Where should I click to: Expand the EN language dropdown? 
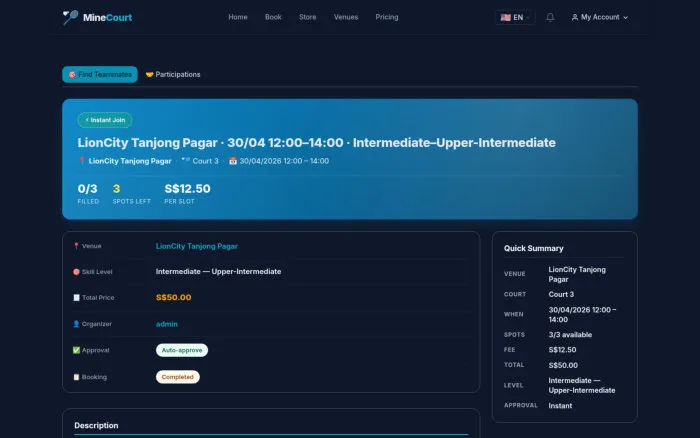(515, 17)
